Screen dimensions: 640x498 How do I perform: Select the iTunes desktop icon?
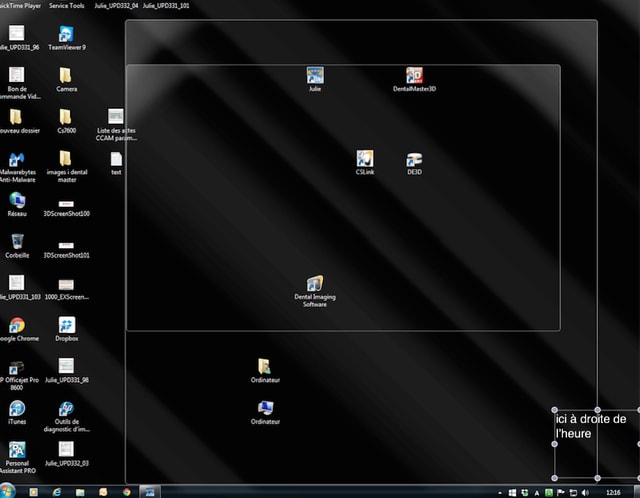pos(17,409)
